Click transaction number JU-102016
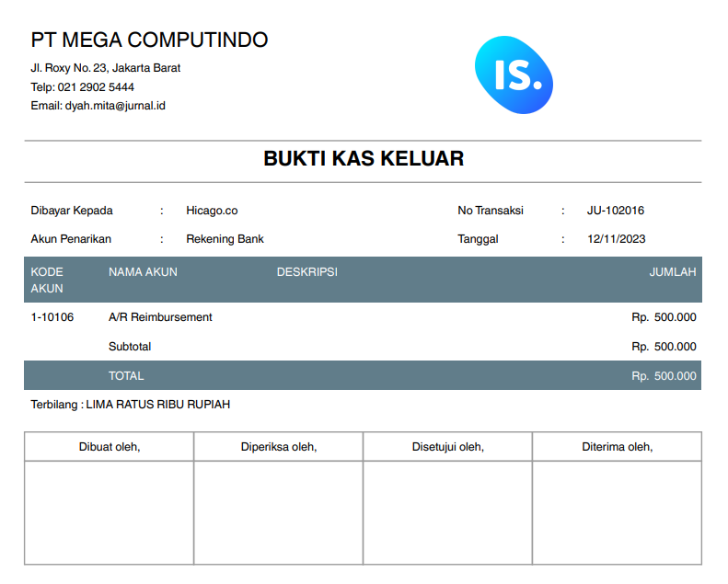 [616, 211]
